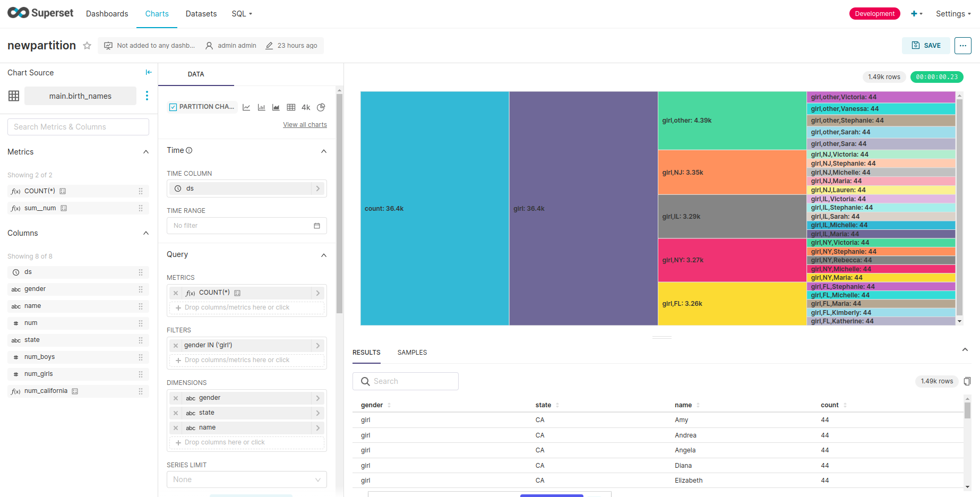Select the Big Number (4k) visualization icon
980x497 pixels.
click(x=306, y=107)
